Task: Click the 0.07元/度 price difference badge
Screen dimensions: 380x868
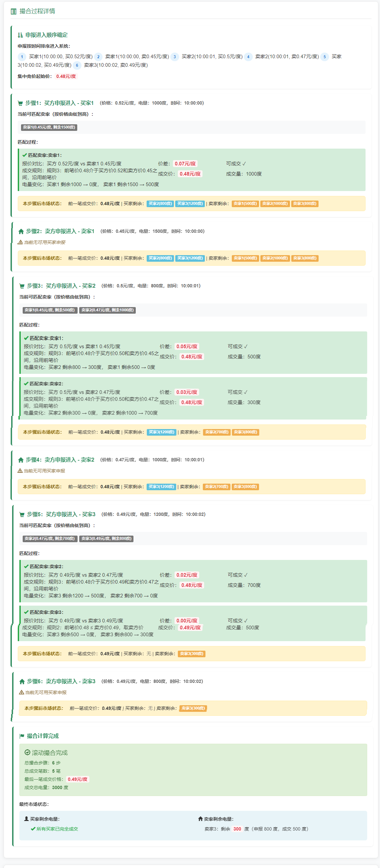Action: [x=185, y=164]
